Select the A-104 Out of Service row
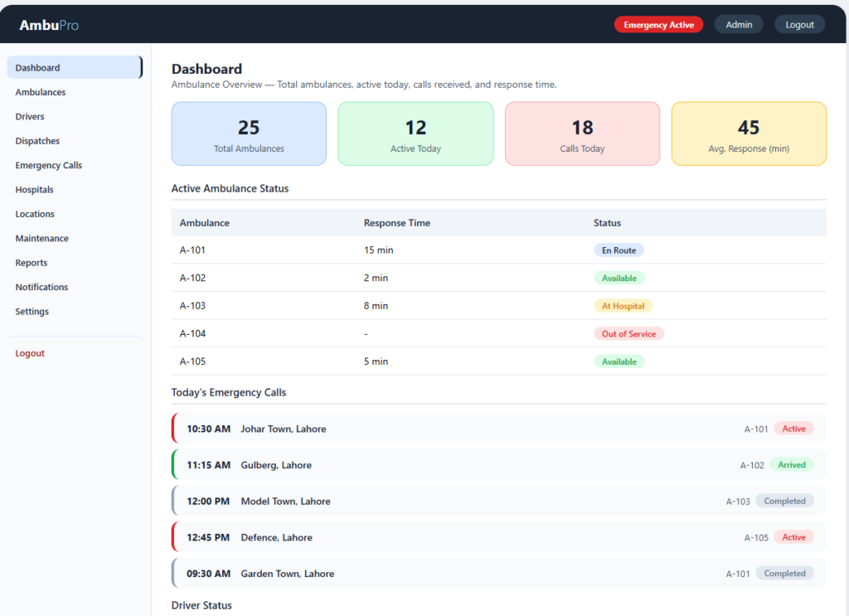 pyautogui.click(x=498, y=333)
